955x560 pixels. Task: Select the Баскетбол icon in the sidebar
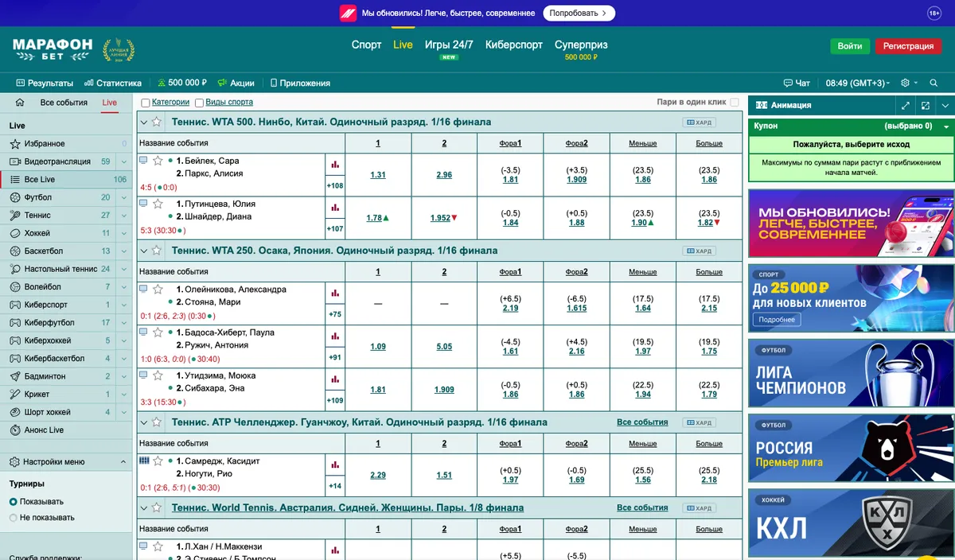[x=15, y=251]
